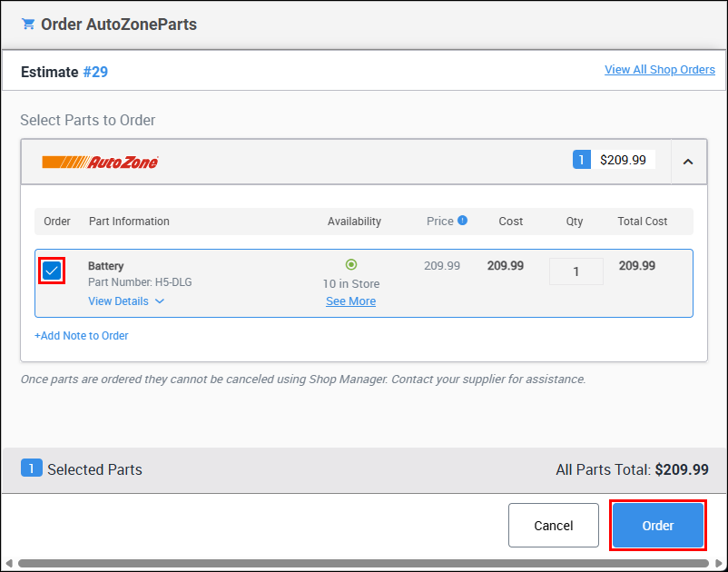Click the bold 209.99 Cost value
Screen dimensions: 728x572
[x=505, y=266]
